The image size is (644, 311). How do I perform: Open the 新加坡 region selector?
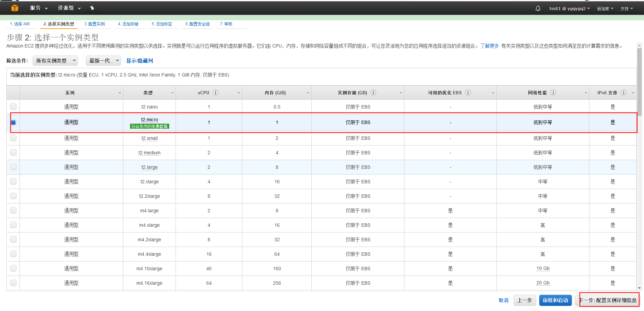605,8
